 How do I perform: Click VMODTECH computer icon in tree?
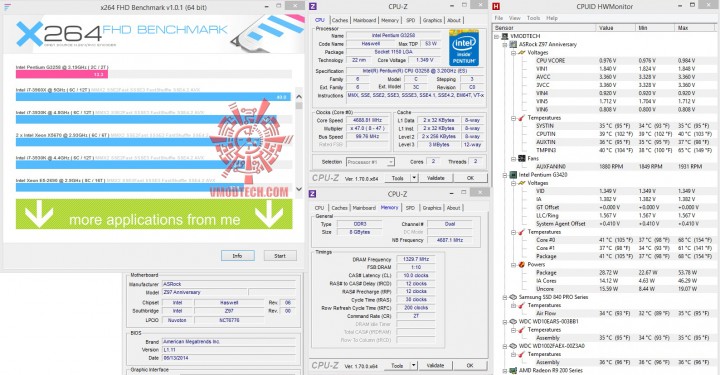[x=505, y=36]
